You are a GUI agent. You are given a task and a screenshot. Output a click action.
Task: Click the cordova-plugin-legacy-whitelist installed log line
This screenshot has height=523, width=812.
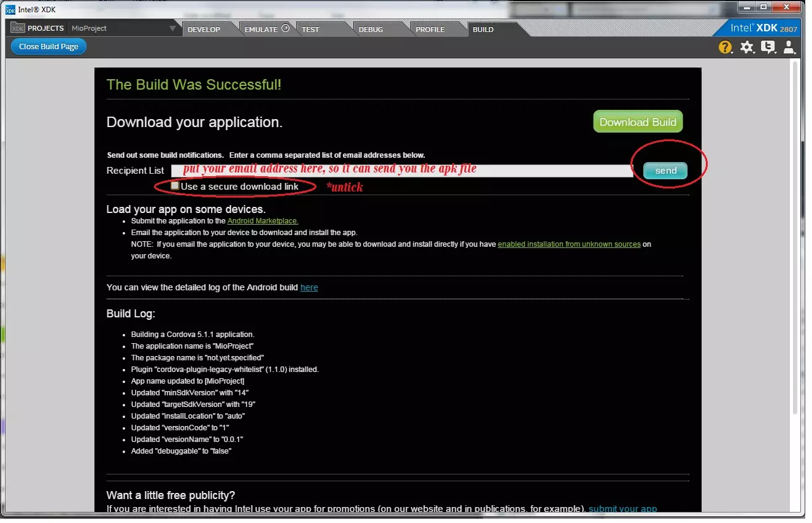pyautogui.click(x=225, y=370)
